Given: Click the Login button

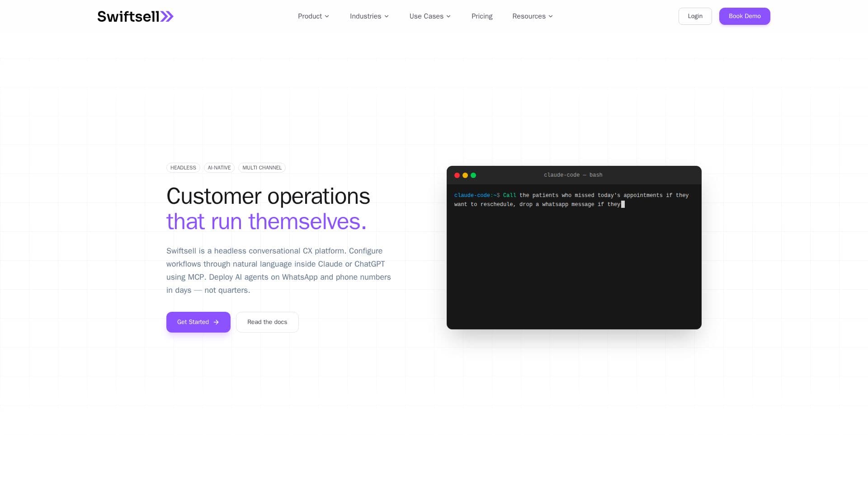Looking at the screenshot, I should 695,16.
